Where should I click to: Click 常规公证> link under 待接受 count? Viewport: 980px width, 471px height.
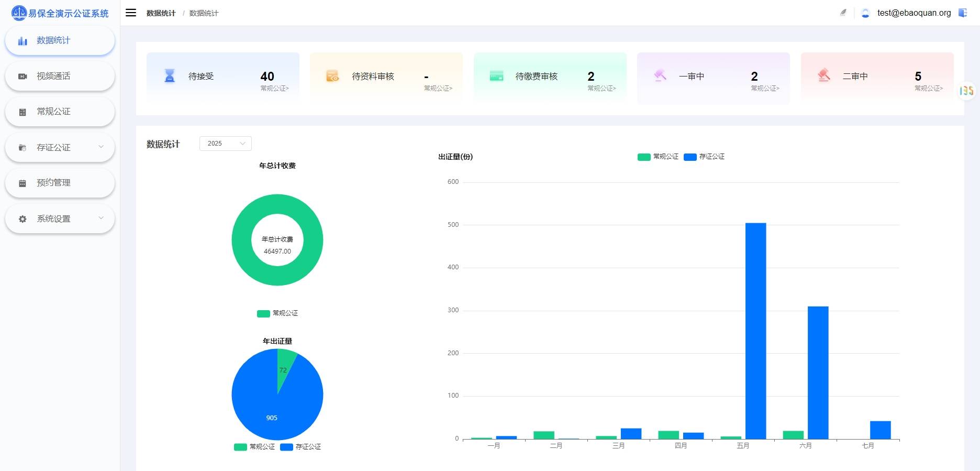click(274, 89)
